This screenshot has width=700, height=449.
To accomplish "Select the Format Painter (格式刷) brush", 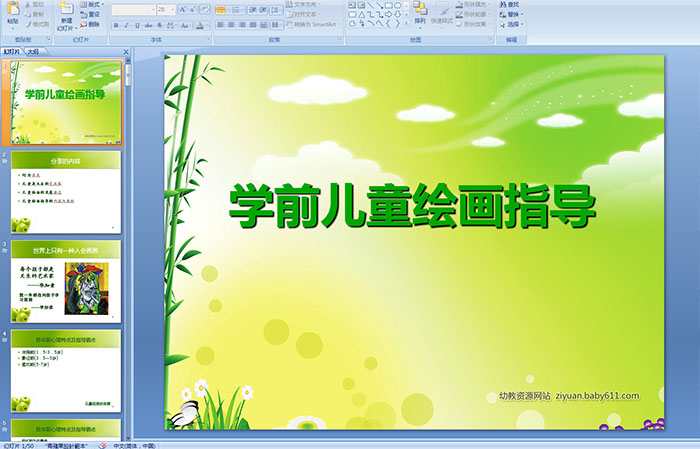I will pyautogui.click(x=37, y=24).
